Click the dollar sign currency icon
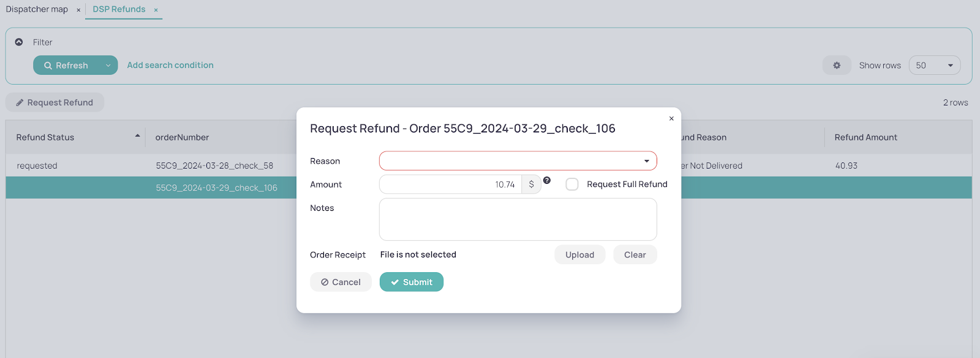980x358 pixels. pos(531,185)
